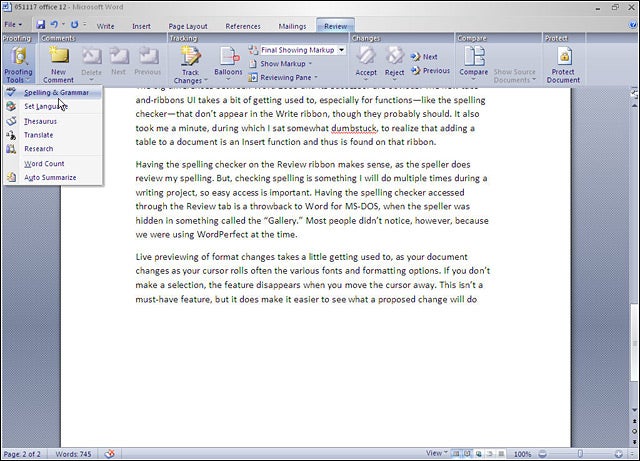Choose Translate from Proofing menu
Screen dimensions: 640x461
point(53,135)
